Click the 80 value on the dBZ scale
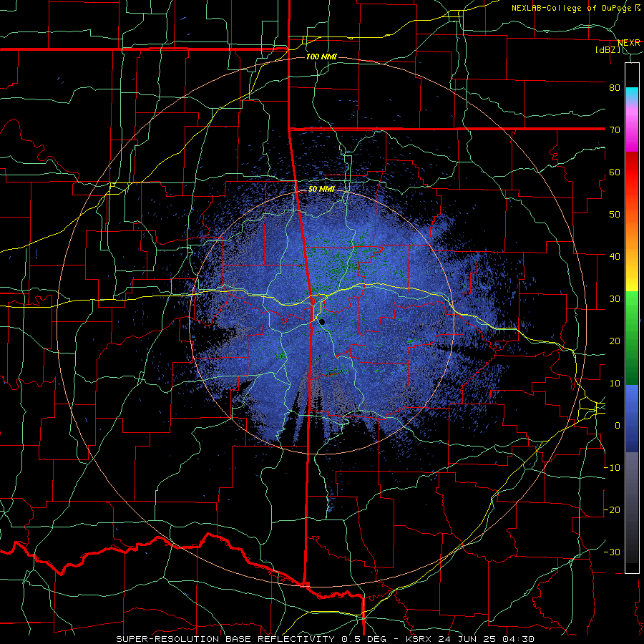Viewport: 644px width, 644px height. pos(615,87)
